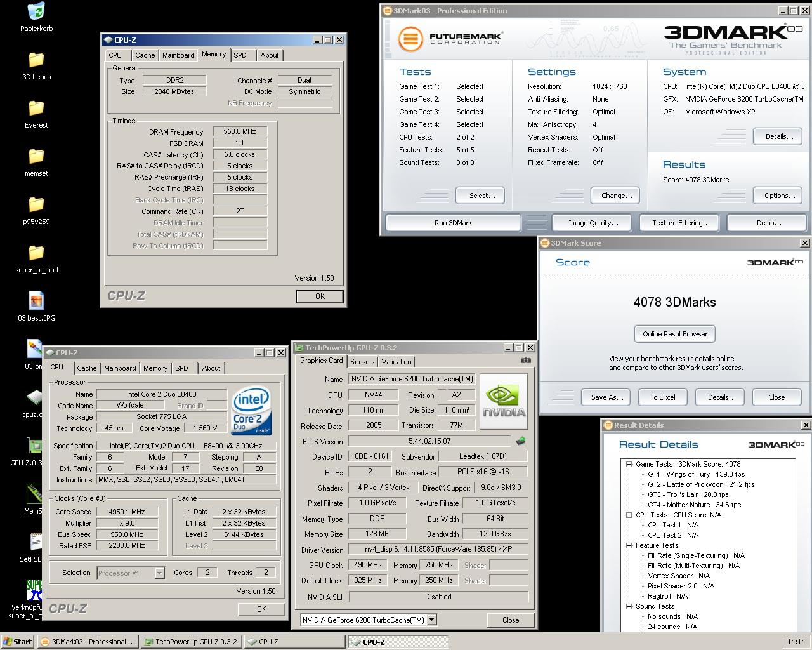Screen dimensions: 812x650
Task: Click Save As... in 3DMark Score window
Action: [x=607, y=397]
